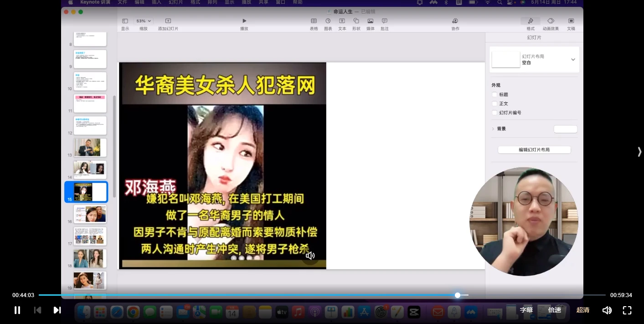The width and height of the screenshot is (644, 324).
Task: Open the Collaborate toolbar item
Action: [x=455, y=21]
